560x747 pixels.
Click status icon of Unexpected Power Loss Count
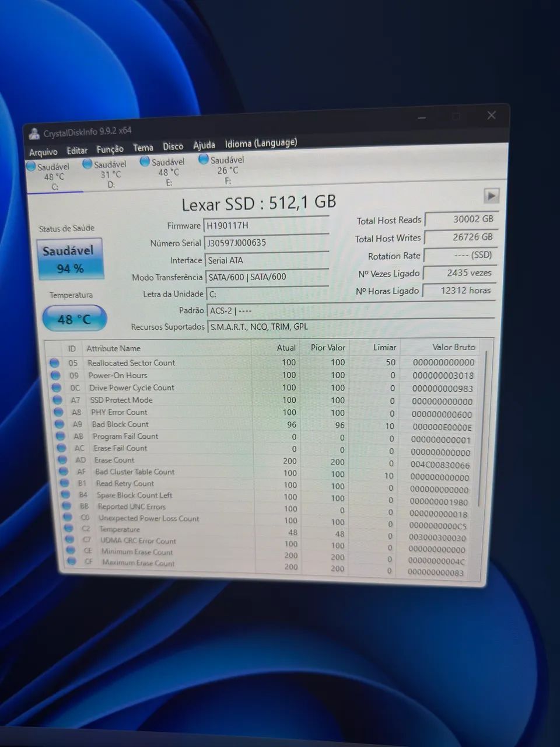(68, 518)
